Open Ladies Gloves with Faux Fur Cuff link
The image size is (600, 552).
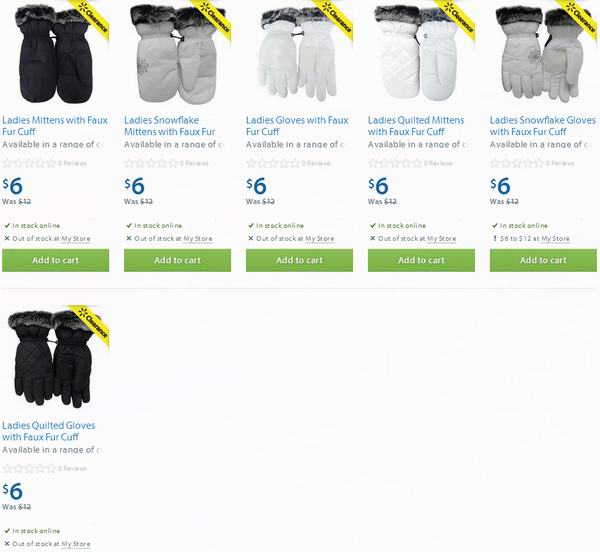[297, 126]
